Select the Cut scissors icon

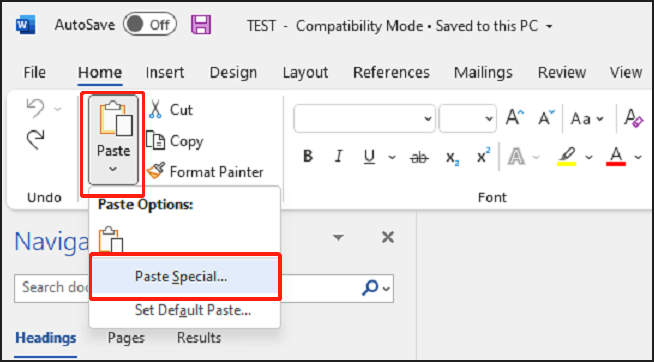[x=155, y=109]
